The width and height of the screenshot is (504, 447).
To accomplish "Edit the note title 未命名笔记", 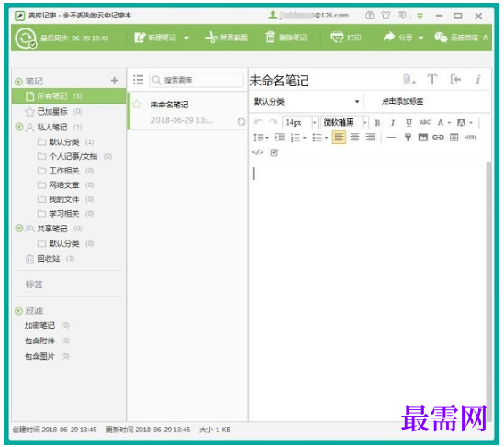I will pyautogui.click(x=279, y=81).
